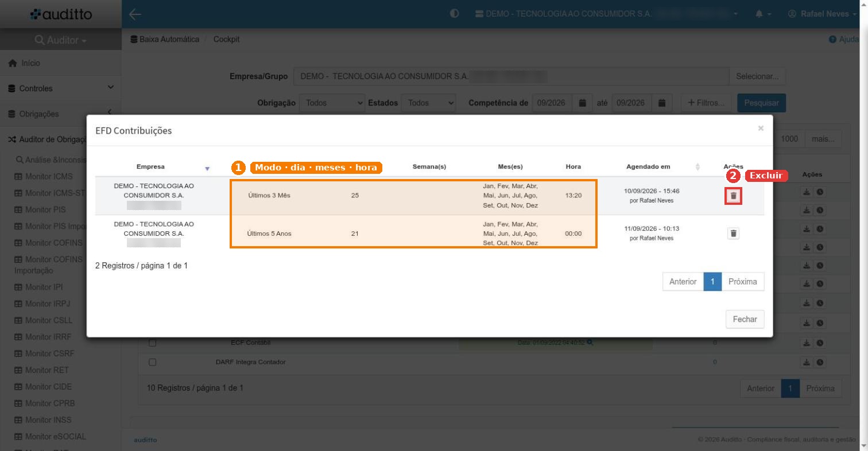This screenshot has height=451, width=868.
Task: Go to Anterior page in dialog
Action: tap(683, 282)
